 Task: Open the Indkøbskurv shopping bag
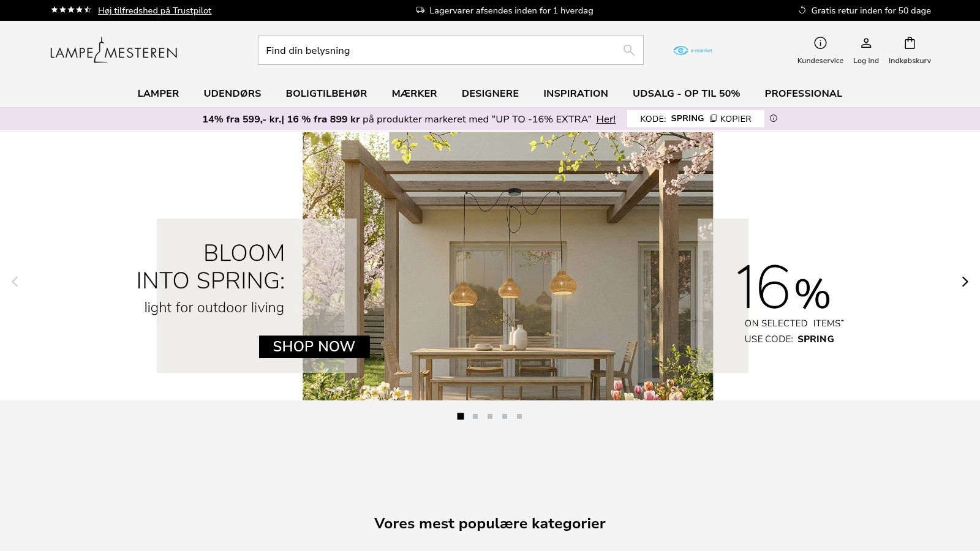click(910, 43)
